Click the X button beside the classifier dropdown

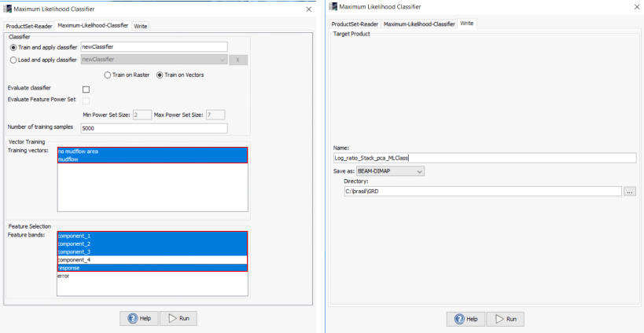pyautogui.click(x=239, y=60)
